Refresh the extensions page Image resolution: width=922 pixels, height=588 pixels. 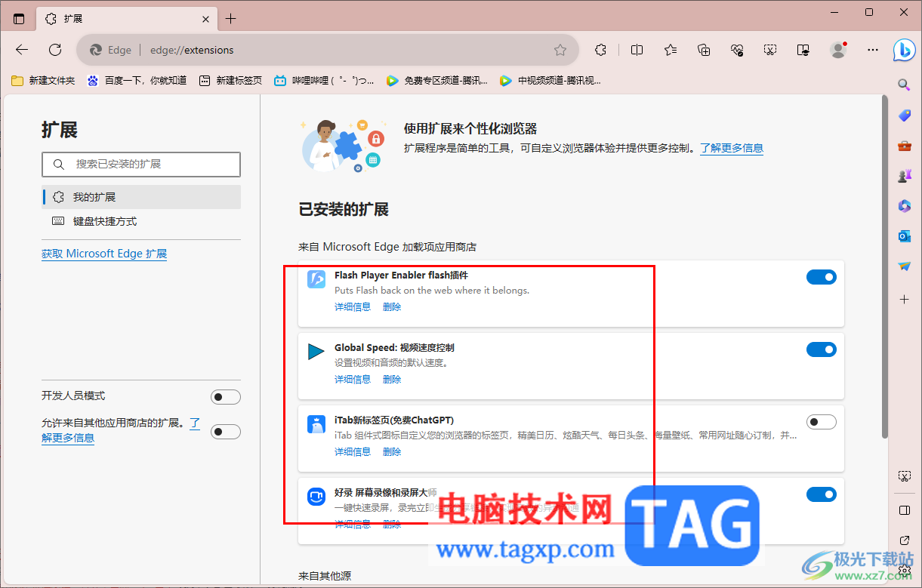point(55,50)
